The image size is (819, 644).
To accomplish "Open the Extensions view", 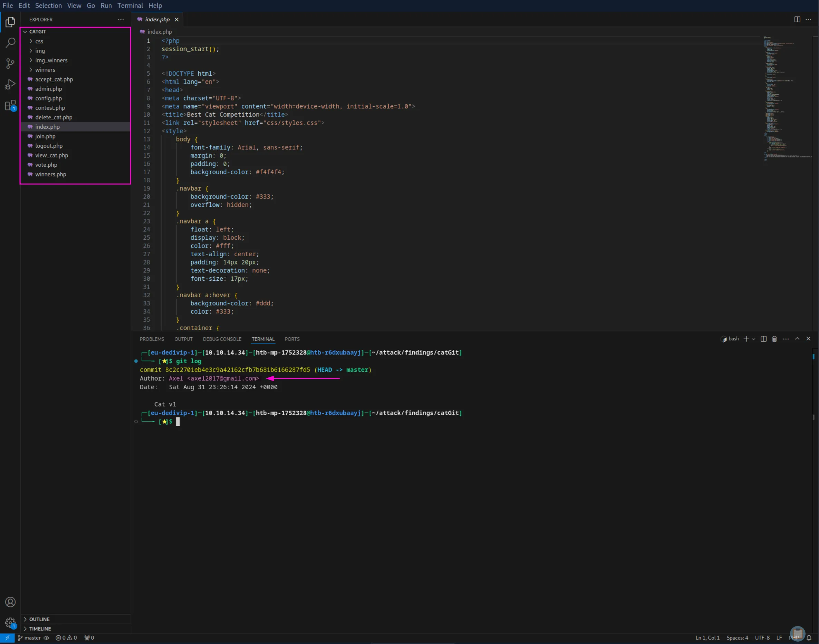I will [x=10, y=105].
